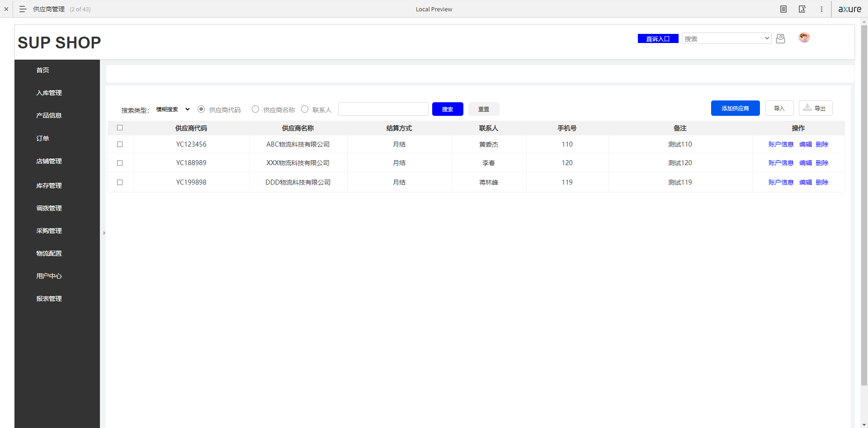
Task: Click the supplier search text field
Action: point(383,109)
